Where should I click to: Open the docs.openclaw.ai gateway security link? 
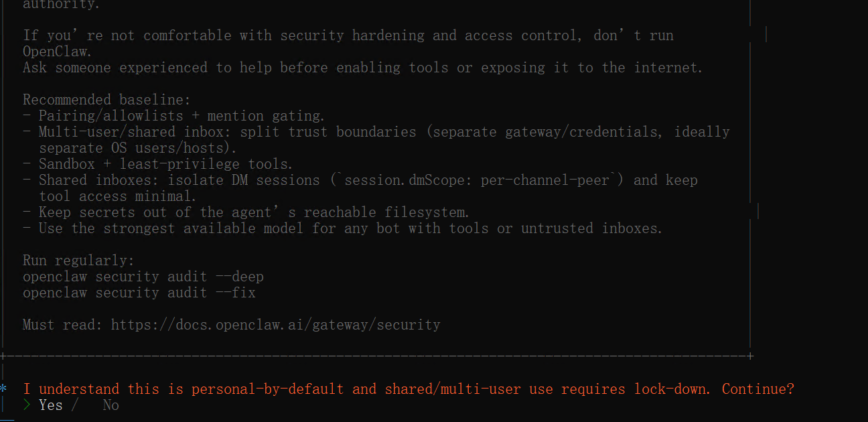pyautogui.click(x=275, y=325)
